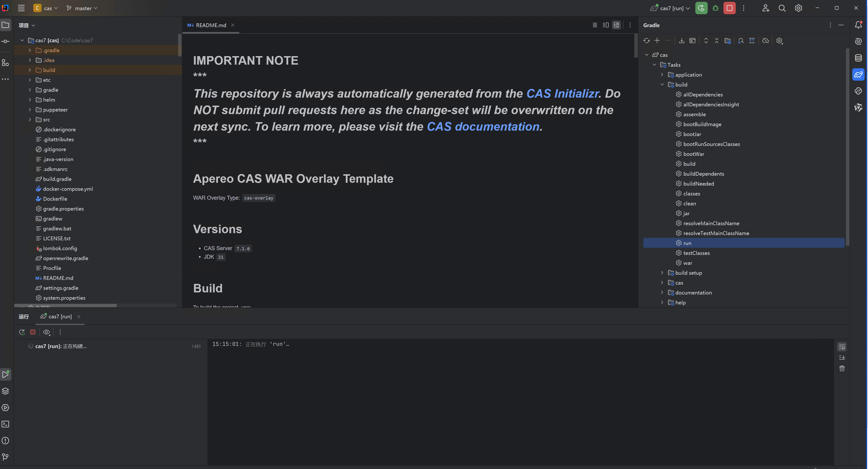The width and height of the screenshot is (868, 469).
Task: Open the AI assistant spiral icon
Action: click(858, 42)
